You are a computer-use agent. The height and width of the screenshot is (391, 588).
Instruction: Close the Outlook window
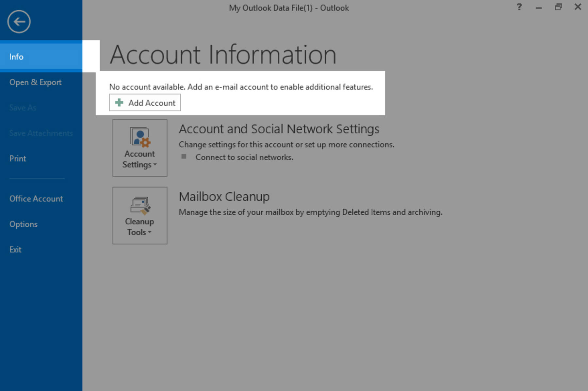tap(578, 7)
